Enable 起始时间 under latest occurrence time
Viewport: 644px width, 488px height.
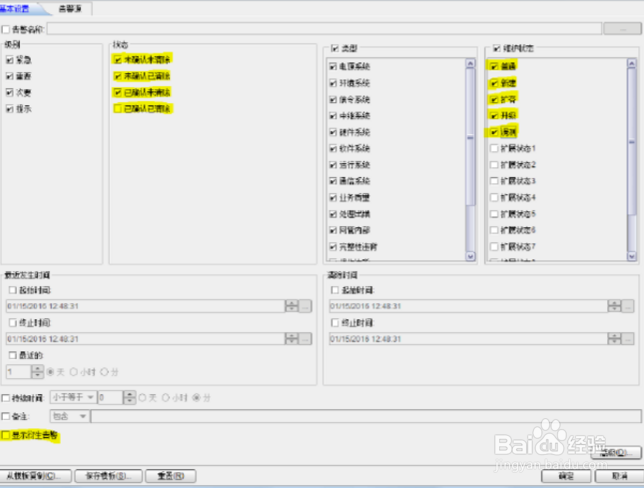tap(13, 290)
